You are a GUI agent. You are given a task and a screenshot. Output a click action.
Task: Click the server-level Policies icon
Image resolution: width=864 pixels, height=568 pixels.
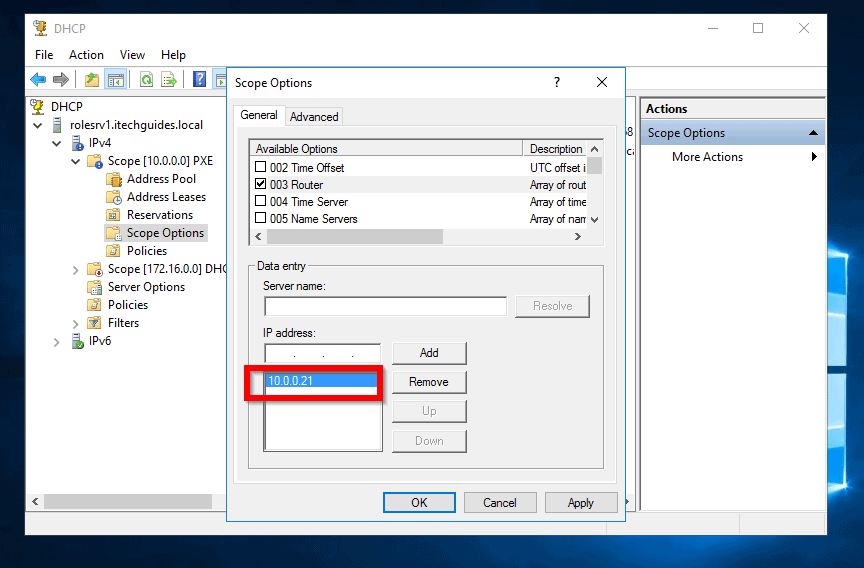tap(95, 305)
